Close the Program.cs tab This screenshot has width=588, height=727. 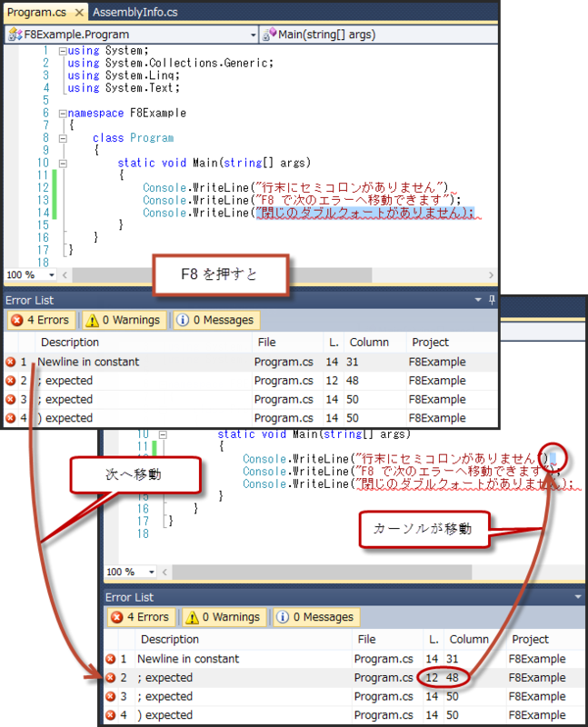[x=79, y=13]
